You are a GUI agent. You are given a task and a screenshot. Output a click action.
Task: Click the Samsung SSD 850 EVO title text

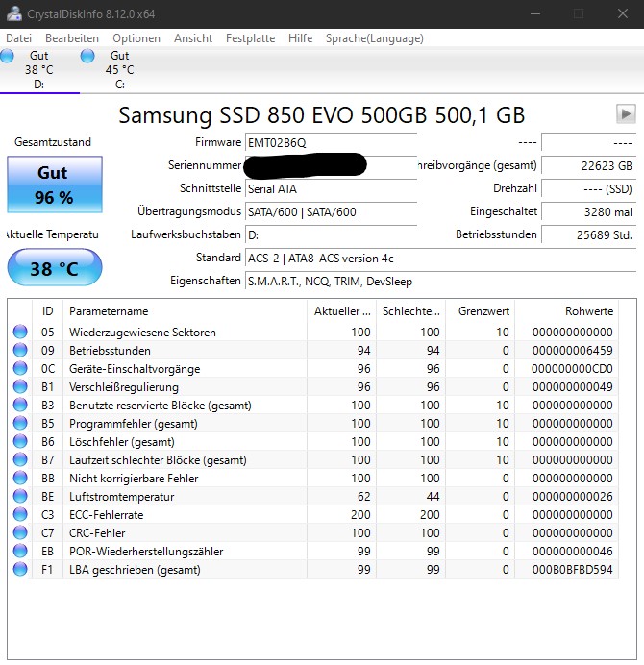[322, 115]
